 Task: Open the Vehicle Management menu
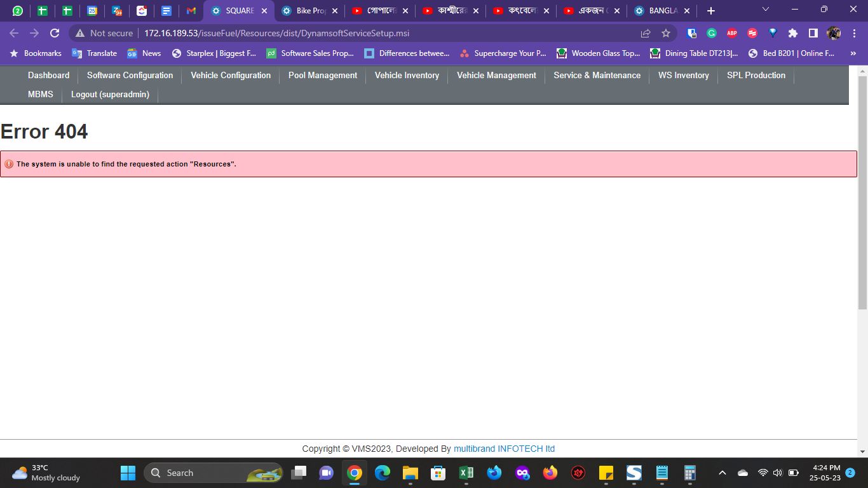click(x=497, y=75)
